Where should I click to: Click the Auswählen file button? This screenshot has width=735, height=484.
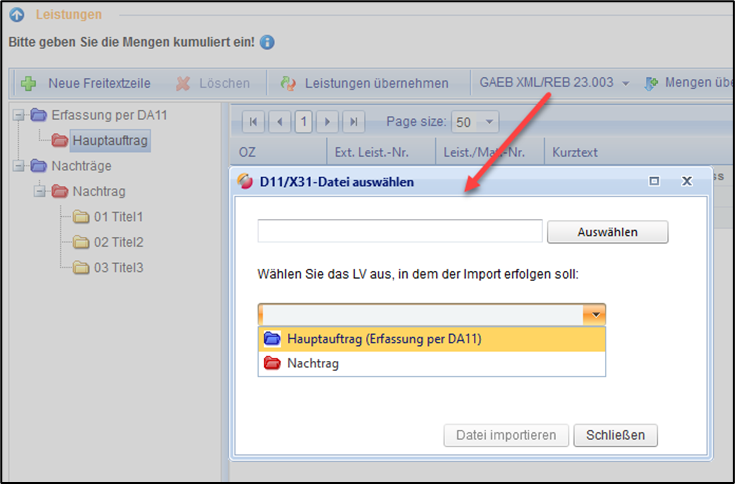pos(607,232)
